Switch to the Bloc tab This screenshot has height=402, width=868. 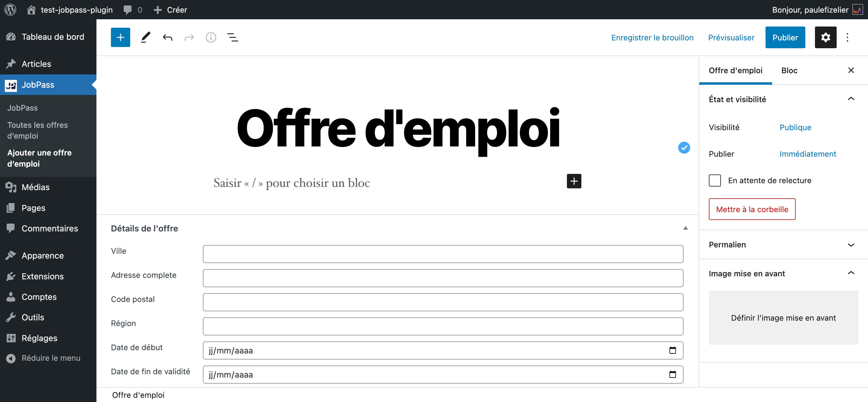(789, 71)
